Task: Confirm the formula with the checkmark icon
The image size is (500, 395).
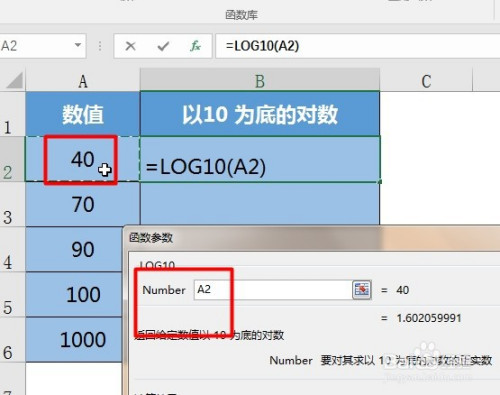Action: click(163, 46)
